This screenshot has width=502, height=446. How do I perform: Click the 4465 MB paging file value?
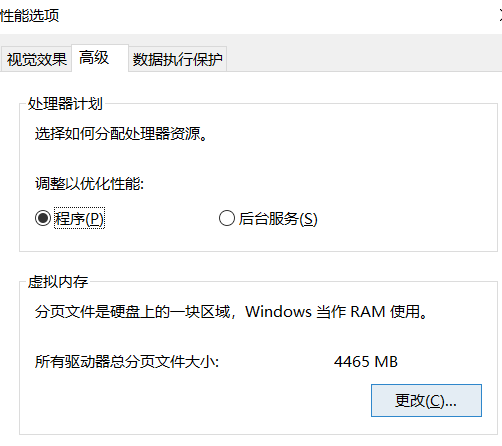(366, 362)
